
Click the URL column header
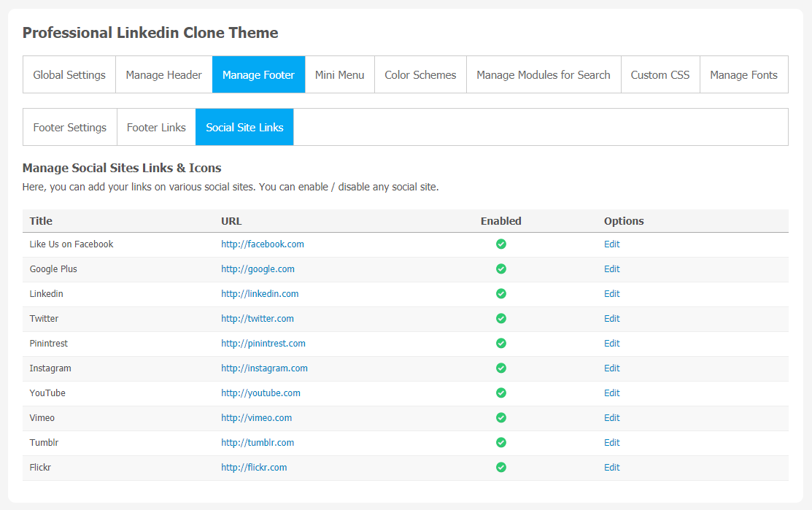tap(231, 221)
